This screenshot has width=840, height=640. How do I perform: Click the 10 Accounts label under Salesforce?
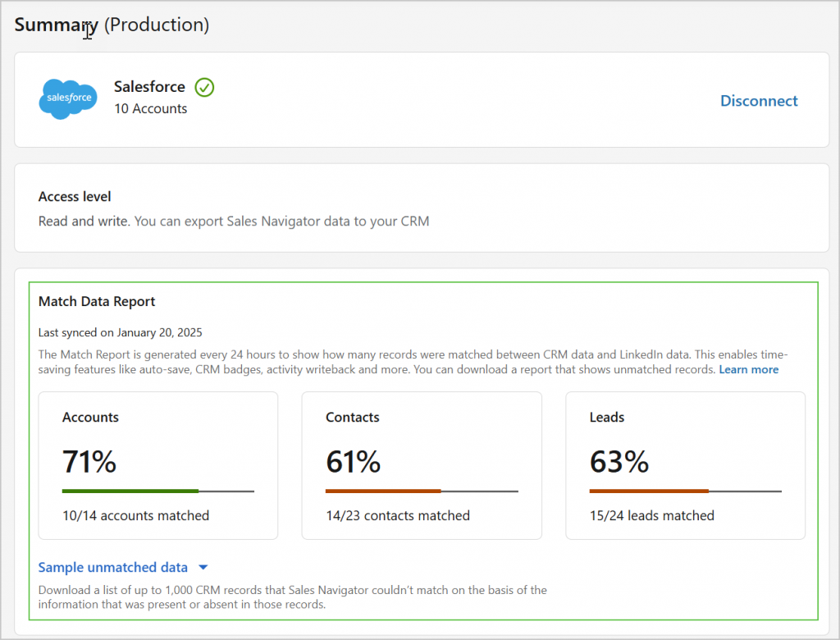(149, 108)
